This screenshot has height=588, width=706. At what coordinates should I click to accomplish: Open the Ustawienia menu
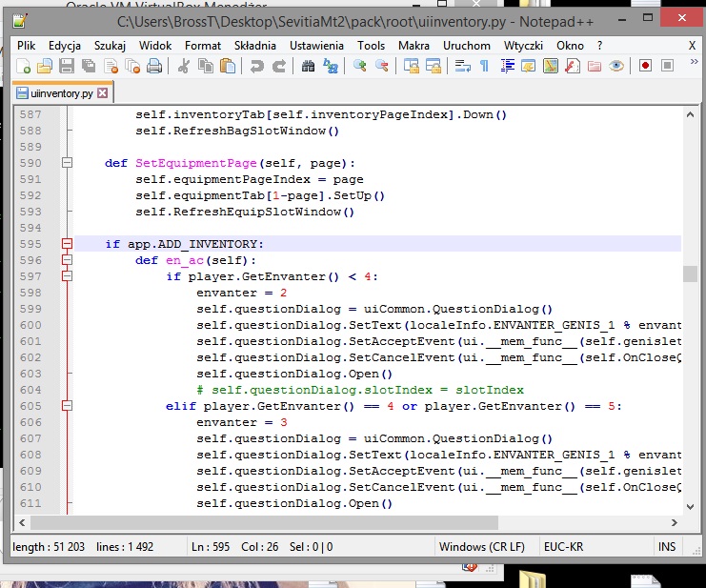pos(316,46)
